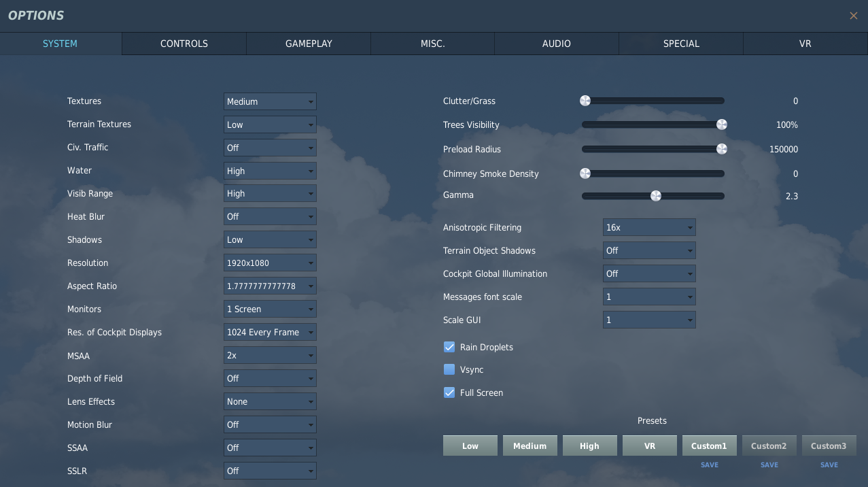
Task: Click the Clutter/Grass slider handle
Action: [585, 101]
